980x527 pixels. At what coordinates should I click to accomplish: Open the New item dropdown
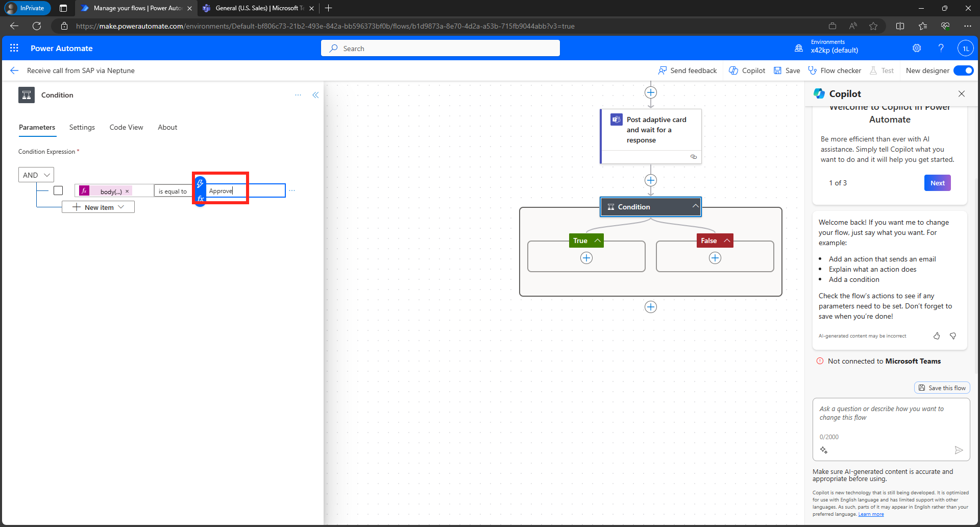click(x=98, y=207)
